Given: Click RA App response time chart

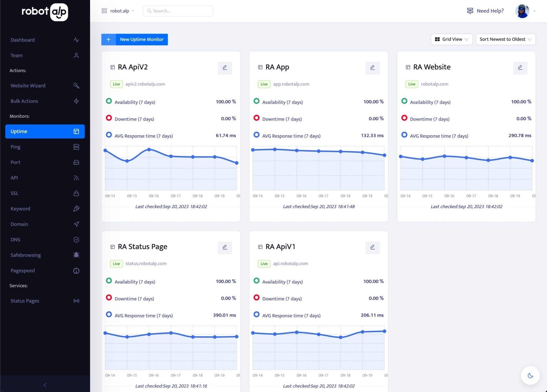Looking at the screenshot, I should point(319,168).
